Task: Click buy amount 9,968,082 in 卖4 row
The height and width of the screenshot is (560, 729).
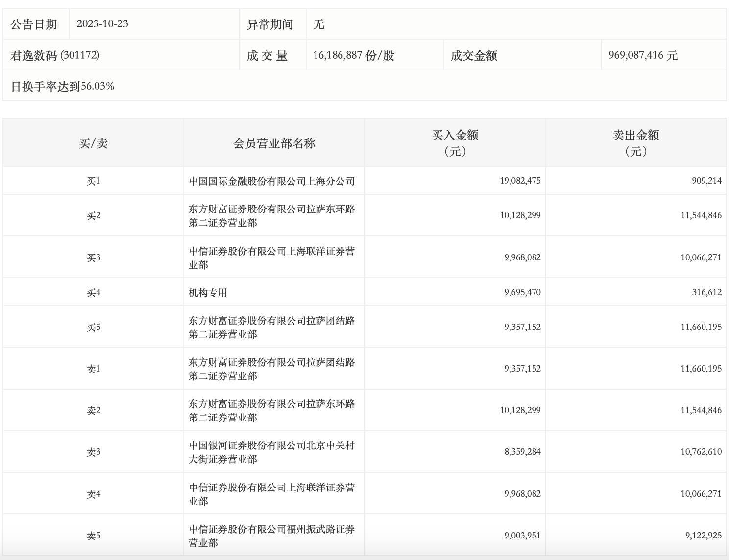Action: pos(523,494)
